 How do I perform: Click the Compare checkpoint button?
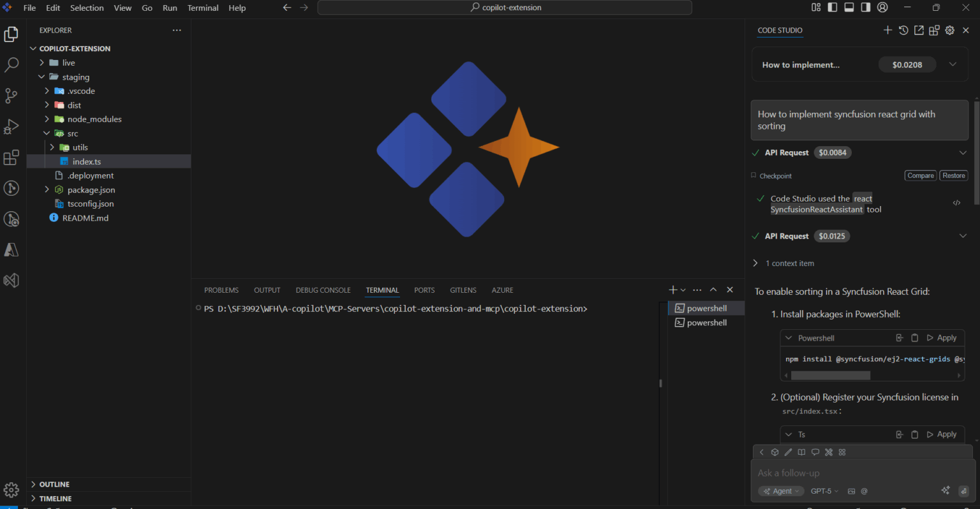tap(920, 176)
